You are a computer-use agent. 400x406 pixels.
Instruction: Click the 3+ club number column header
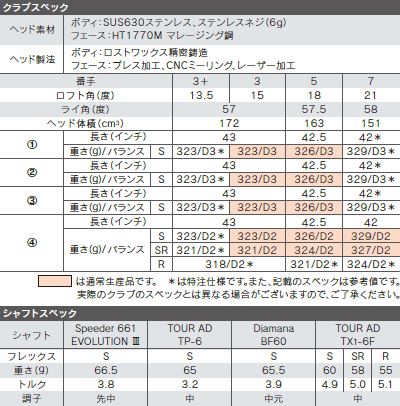(x=201, y=81)
